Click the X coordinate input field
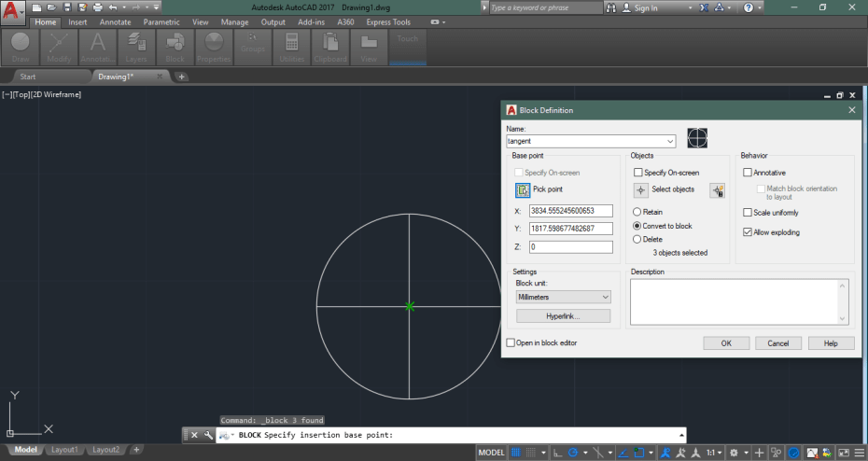 (x=570, y=211)
